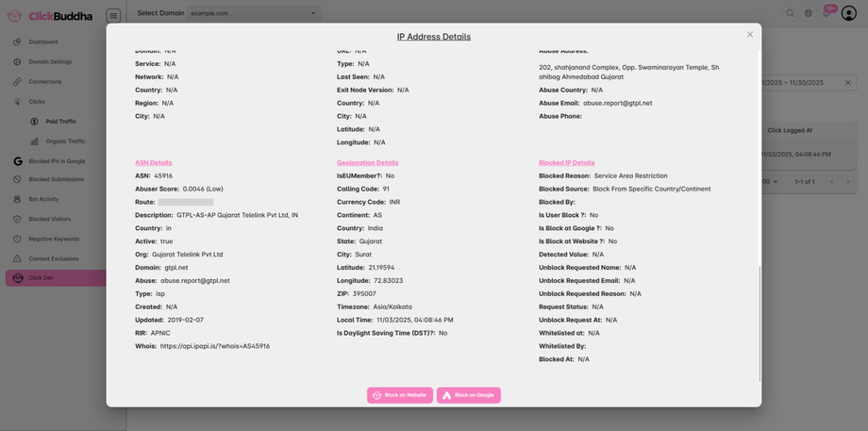
Task: Open notifications bell icon
Action: pos(826,14)
